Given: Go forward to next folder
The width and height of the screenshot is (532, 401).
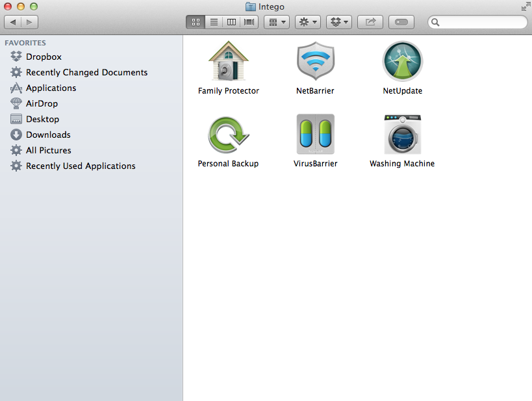Looking at the screenshot, I should click(x=29, y=22).
